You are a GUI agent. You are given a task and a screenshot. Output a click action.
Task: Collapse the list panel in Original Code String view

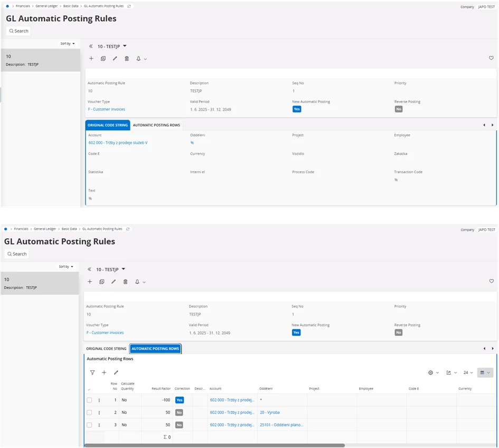pos(91,46)
